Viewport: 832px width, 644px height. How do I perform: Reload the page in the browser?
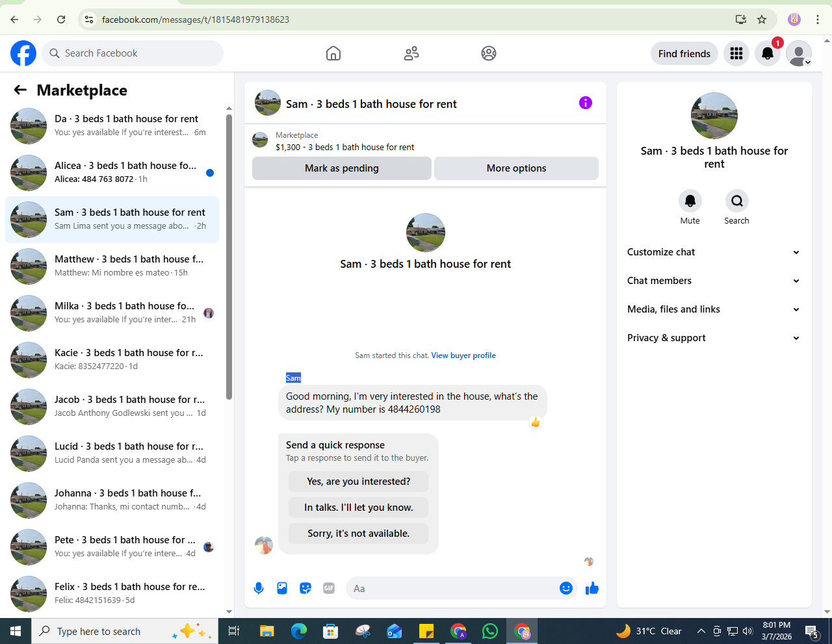(61, 19)
